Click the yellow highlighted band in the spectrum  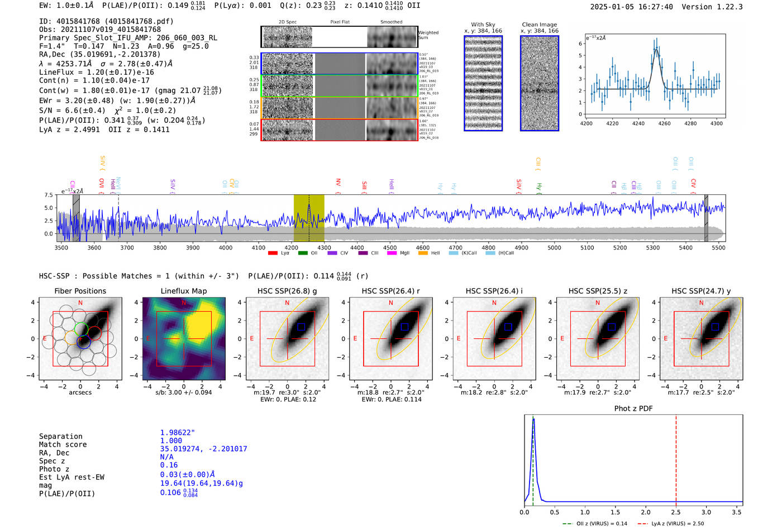pyautogui.click(x=309, y=218)
